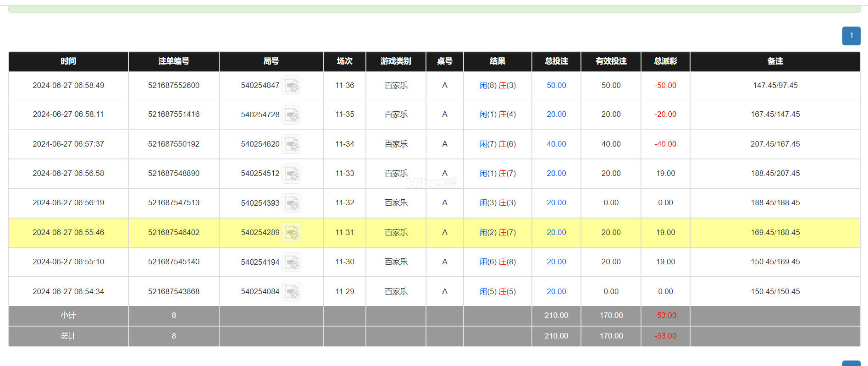Select the 游戏类别 column header
Image resolution: width=868 pixels, height=366 pixels.
click(396, 61)
